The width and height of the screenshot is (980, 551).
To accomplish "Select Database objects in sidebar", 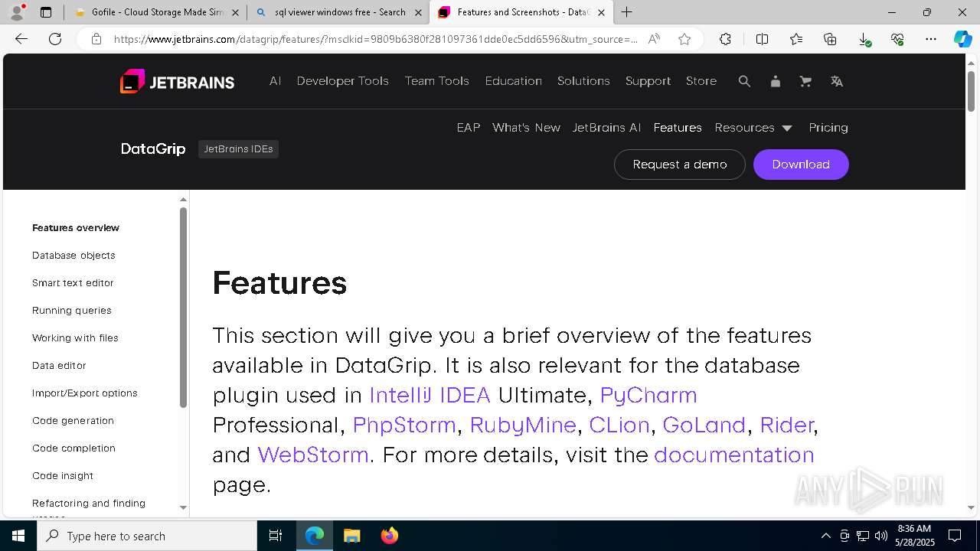I will (x=73, y=256).
